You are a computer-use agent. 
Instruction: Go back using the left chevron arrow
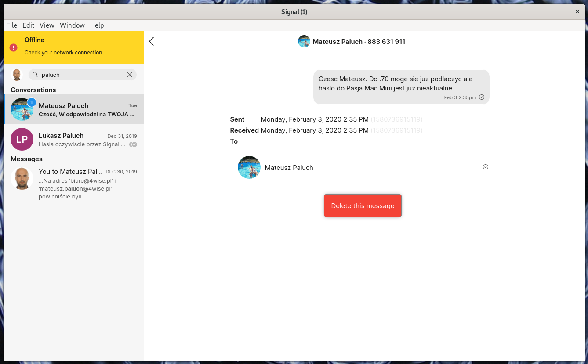click(152, 41)
